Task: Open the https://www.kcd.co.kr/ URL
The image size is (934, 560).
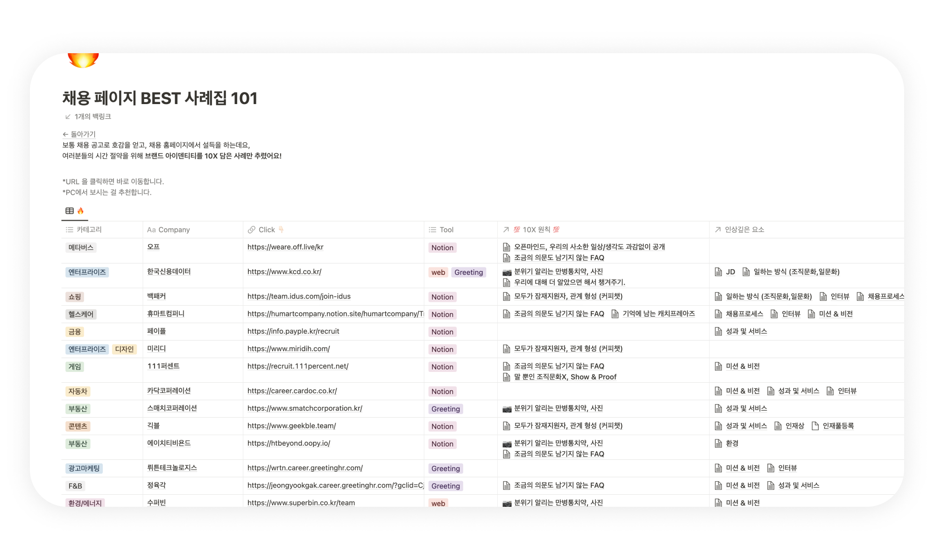Action: pyautogui.click(x=284, y=272)
